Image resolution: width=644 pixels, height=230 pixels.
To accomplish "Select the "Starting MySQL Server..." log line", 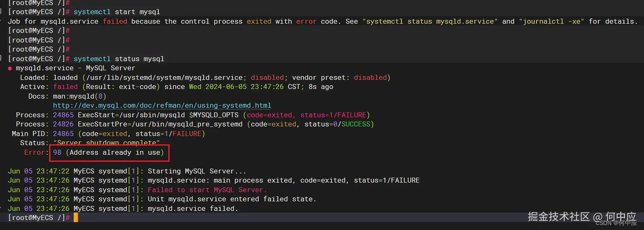I will (x=197, y=171).
